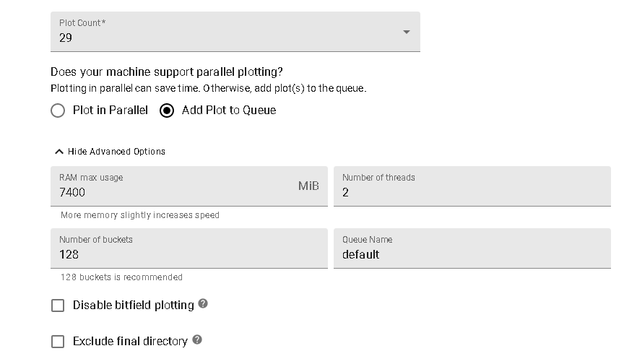
Task: Click the MiB unit suffix
Action: (x=308, y=186)
